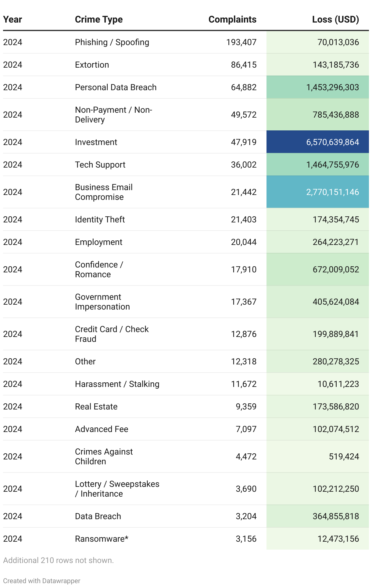The width and height of the screenshot is (372, 588).
Task: Select the teal Business Email Compromise loss cell
Action: click(x=317, y=192)
